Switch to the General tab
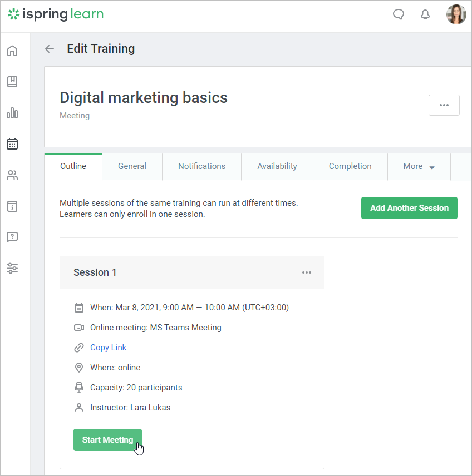The height and width of the screenshot is (476, 472). pos(132,166)
